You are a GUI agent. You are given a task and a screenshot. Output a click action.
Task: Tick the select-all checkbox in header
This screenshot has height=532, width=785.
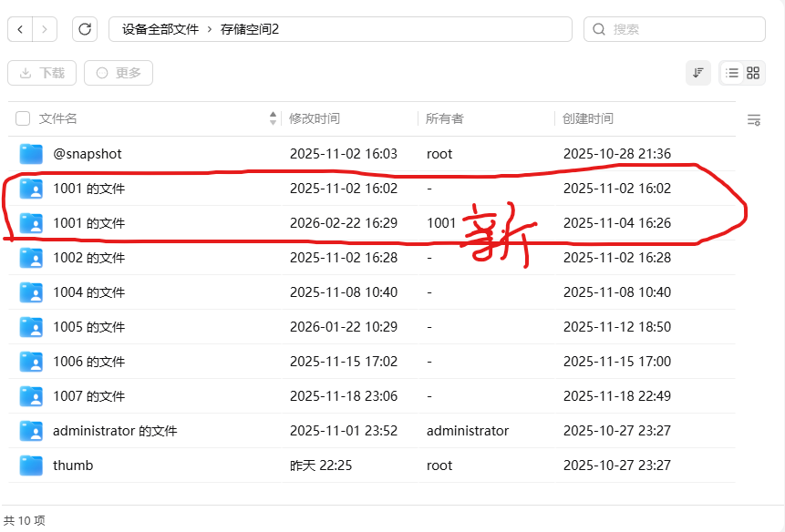(23, 118)
